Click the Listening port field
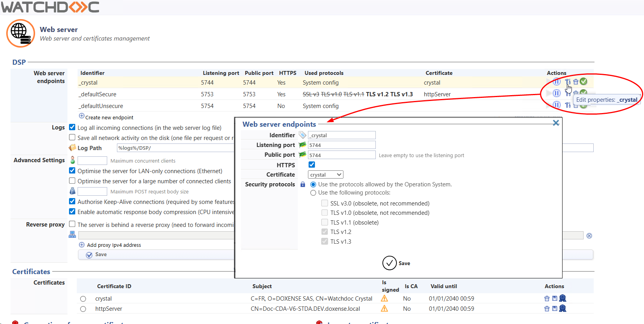 tap(342, 145)
